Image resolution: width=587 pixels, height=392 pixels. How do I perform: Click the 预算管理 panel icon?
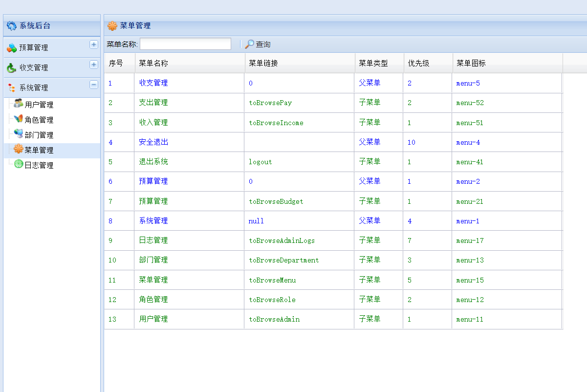12,47
